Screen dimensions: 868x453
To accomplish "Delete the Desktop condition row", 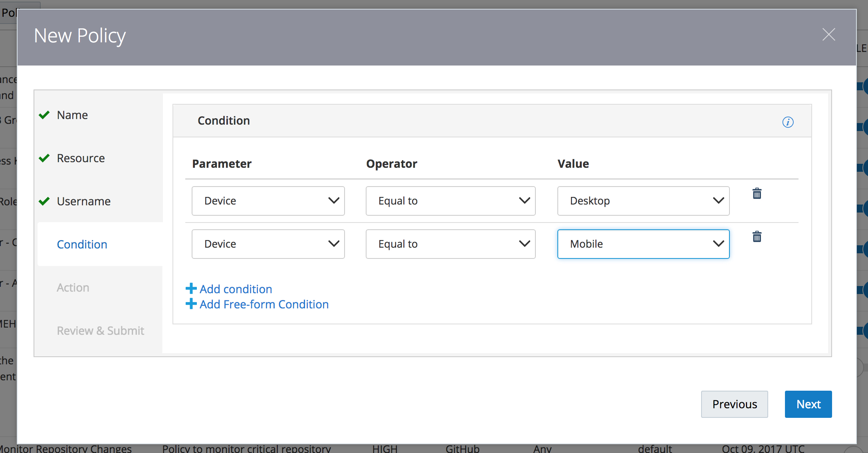I will pyautogui.click(x=757, y=194).
